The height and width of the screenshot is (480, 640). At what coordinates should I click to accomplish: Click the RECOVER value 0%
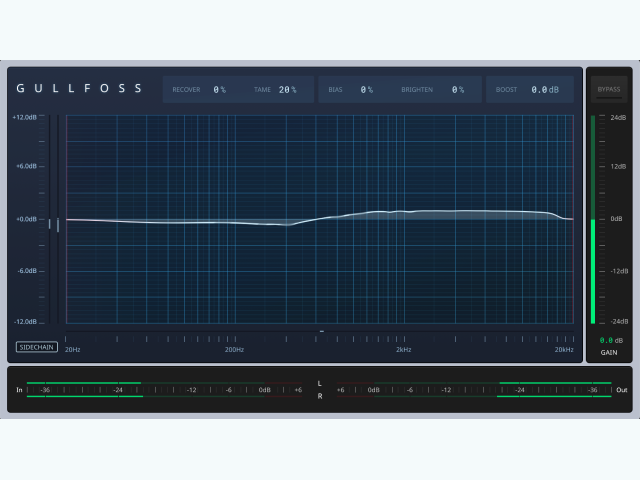220,90
